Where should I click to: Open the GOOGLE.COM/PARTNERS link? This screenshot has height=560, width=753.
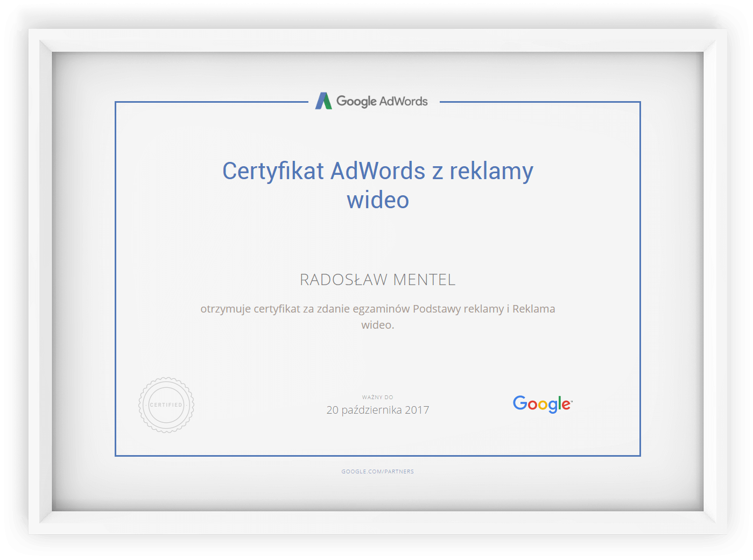378,472
